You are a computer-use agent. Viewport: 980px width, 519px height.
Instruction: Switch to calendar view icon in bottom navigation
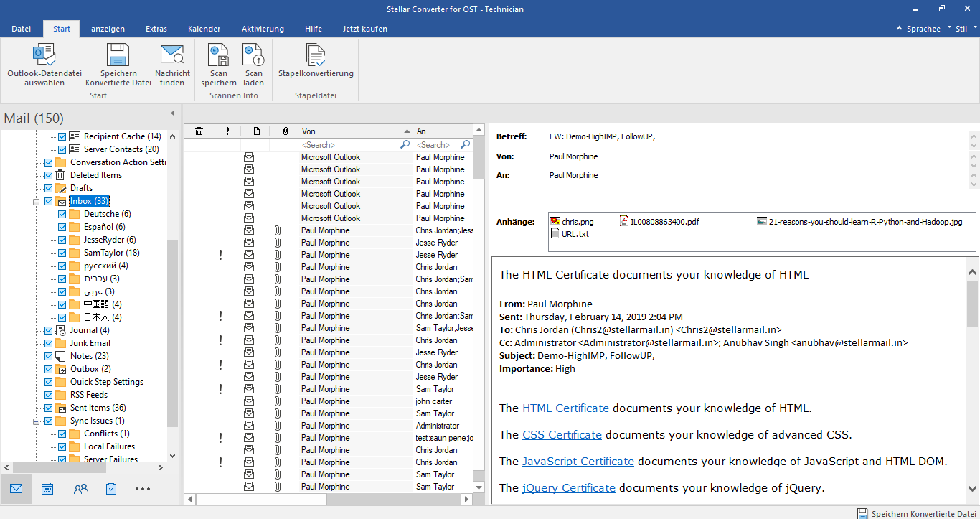click(x=47, y=489)
